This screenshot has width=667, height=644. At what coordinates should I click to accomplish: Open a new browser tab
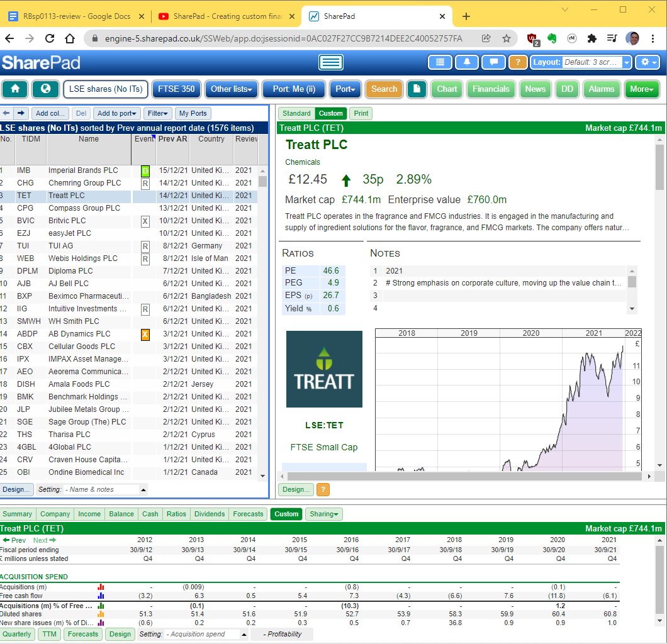pyautogui.click(x=466, y=16)
